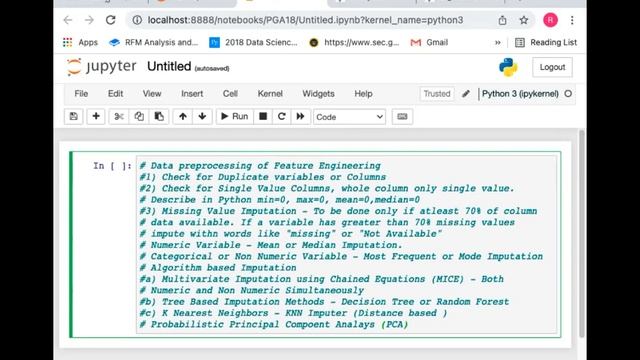Cut selected cells with scissors icon

119,117
